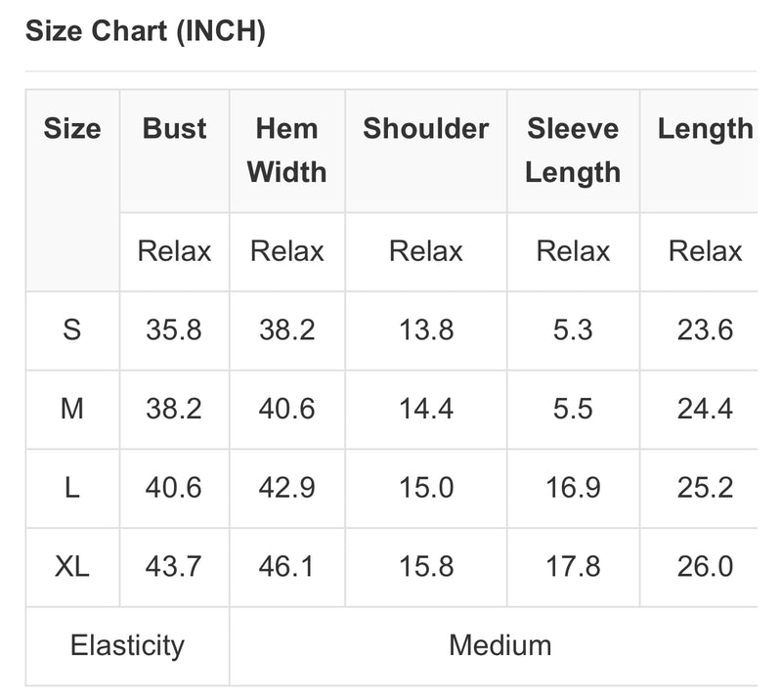Click the 42.9 hem width value
The height and width of the screenshot is (700, 782).
point(286,488)
